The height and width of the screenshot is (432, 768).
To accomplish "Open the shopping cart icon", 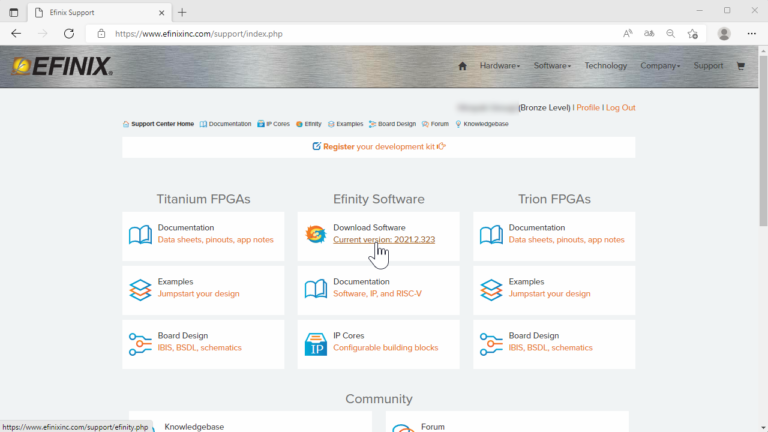I will 740,66.
